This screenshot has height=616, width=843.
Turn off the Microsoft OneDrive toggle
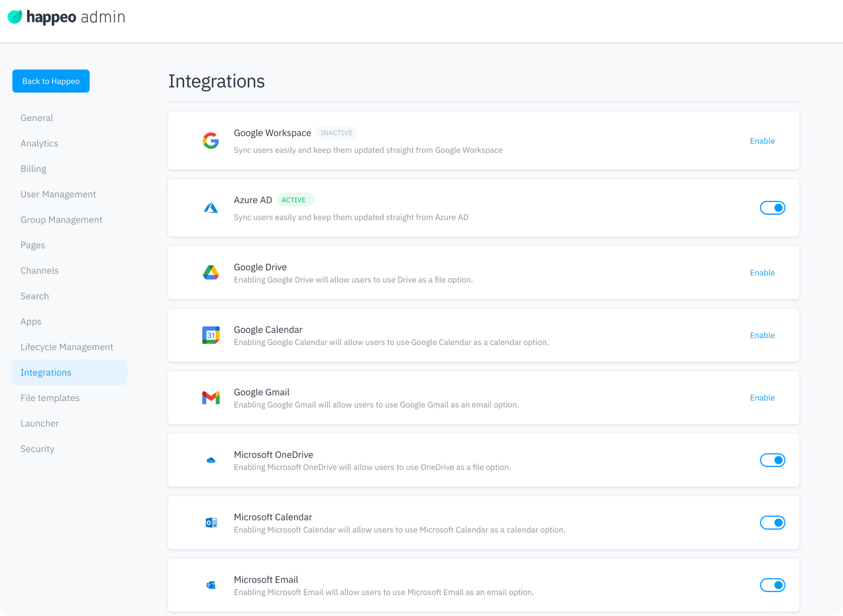coord(772,460)
